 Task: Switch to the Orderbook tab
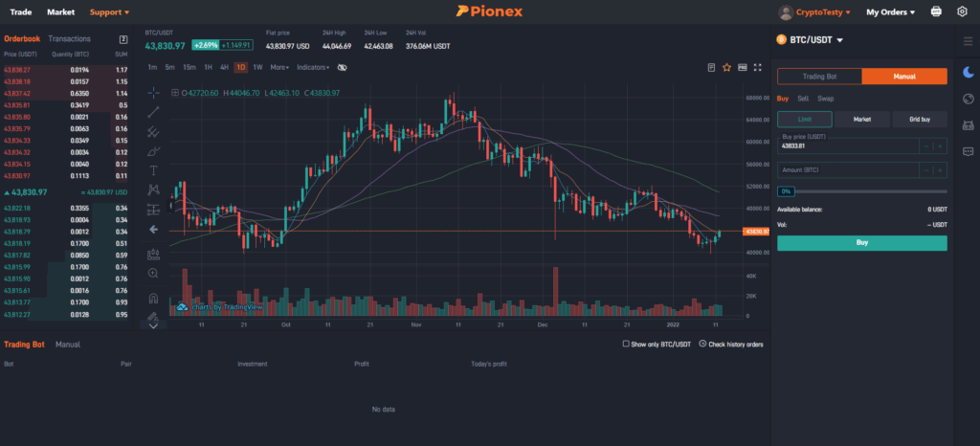pyautogui.click(x=22, y=38)
